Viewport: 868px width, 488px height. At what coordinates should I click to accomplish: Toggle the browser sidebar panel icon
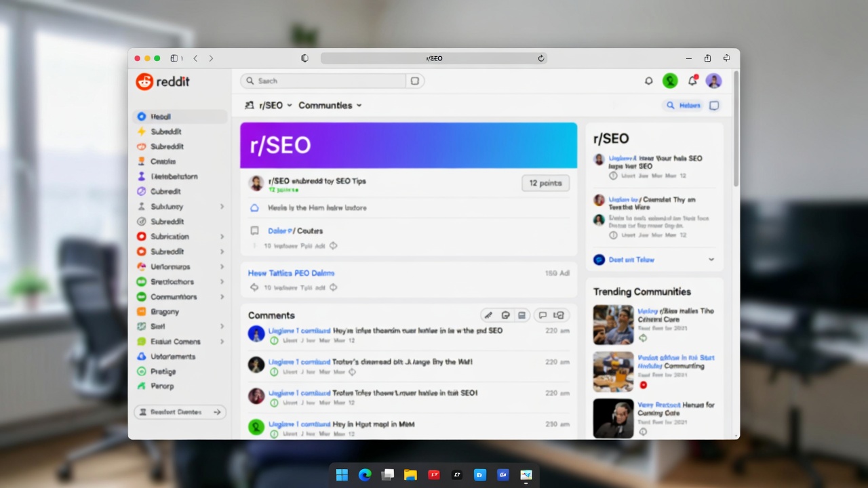point(175,58)
